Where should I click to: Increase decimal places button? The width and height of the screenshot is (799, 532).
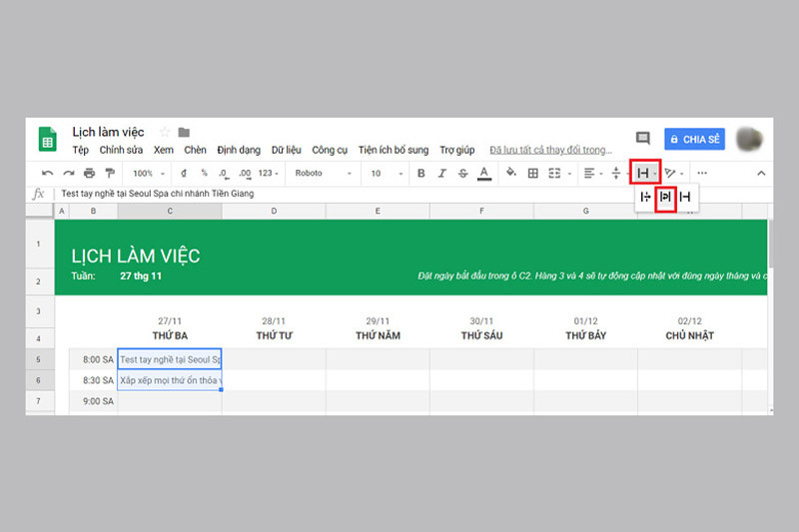[x=245, y=173]
